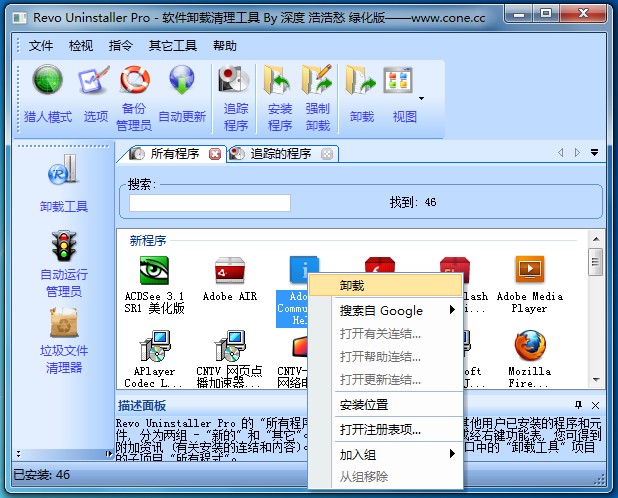The image size is (618, 498).
Task: Click program list scrollbar thumb
Action: point(595,262)
